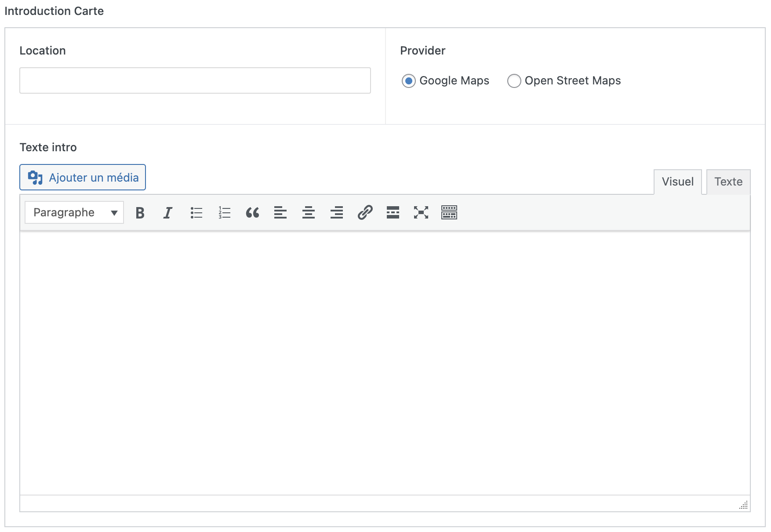
Task: Switch to the Texte editor tab
Action: coord(728,182)
